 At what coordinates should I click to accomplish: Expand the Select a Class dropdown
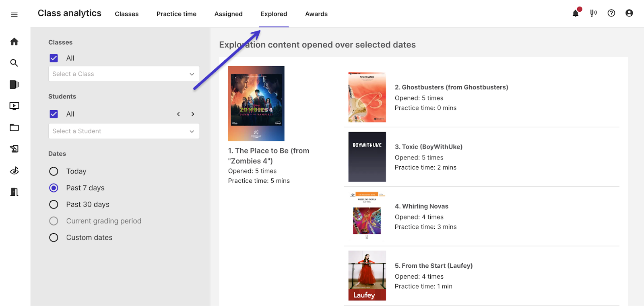click(124, 74)
